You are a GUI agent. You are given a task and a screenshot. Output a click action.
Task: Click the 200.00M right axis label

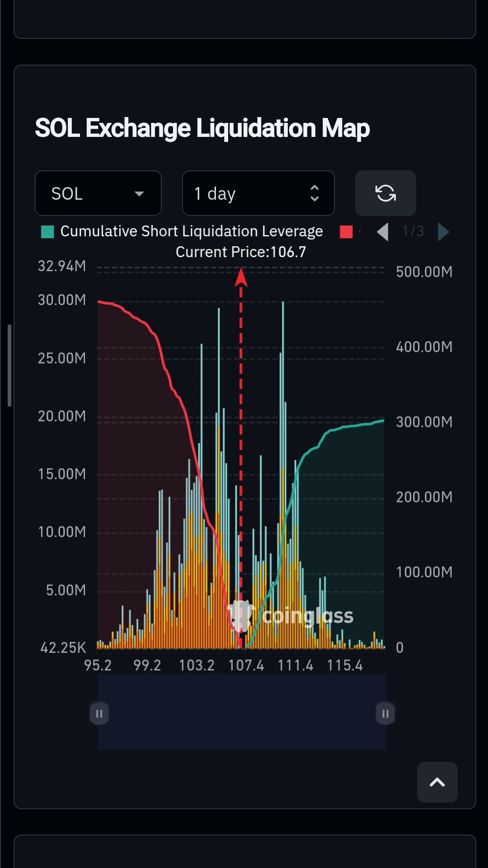(424, 497)
